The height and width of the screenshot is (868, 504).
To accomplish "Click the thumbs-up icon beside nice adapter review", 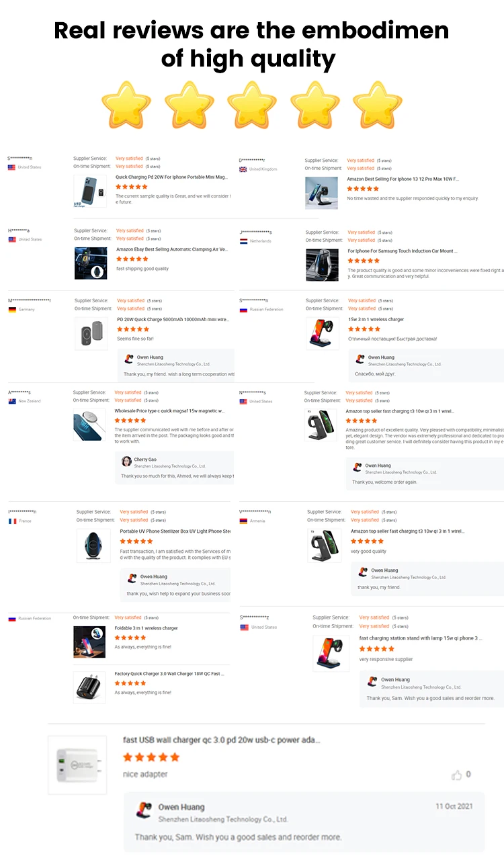I will [457, 775].
